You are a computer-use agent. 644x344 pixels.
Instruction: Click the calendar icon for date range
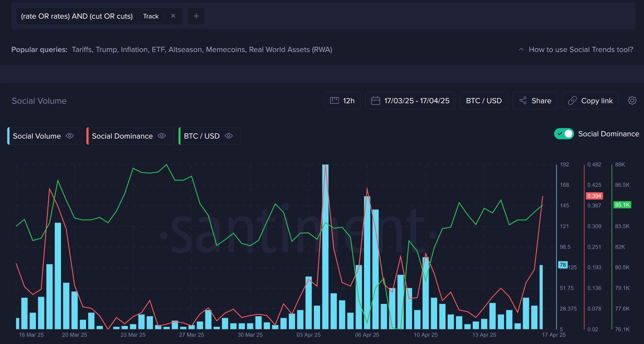[x=375, y=100]
